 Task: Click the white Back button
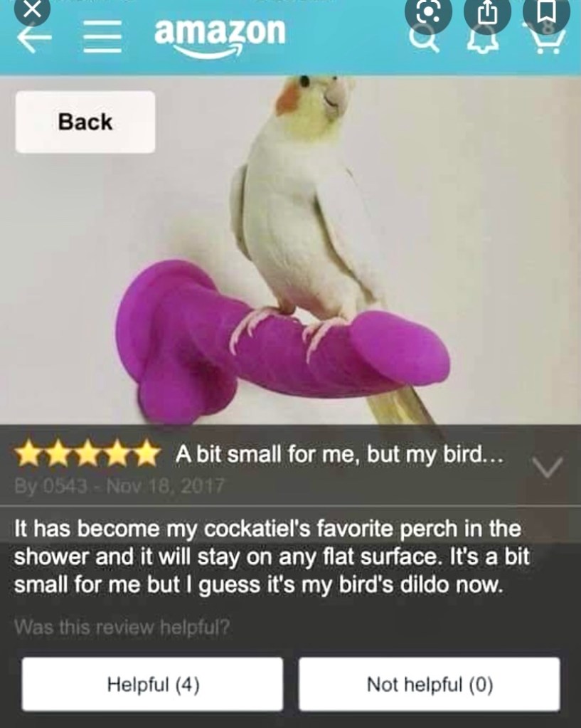85,122
